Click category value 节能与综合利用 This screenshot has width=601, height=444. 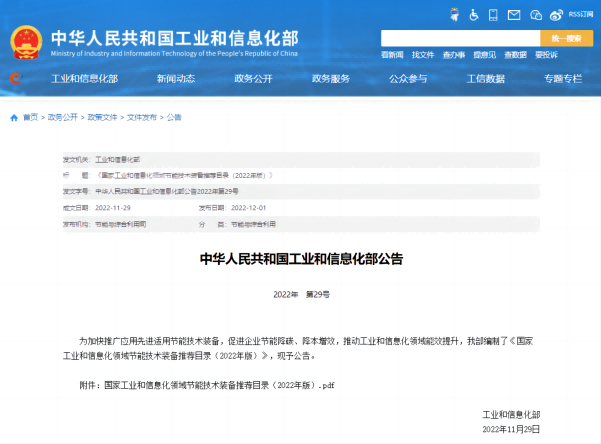tap(253, 224)
